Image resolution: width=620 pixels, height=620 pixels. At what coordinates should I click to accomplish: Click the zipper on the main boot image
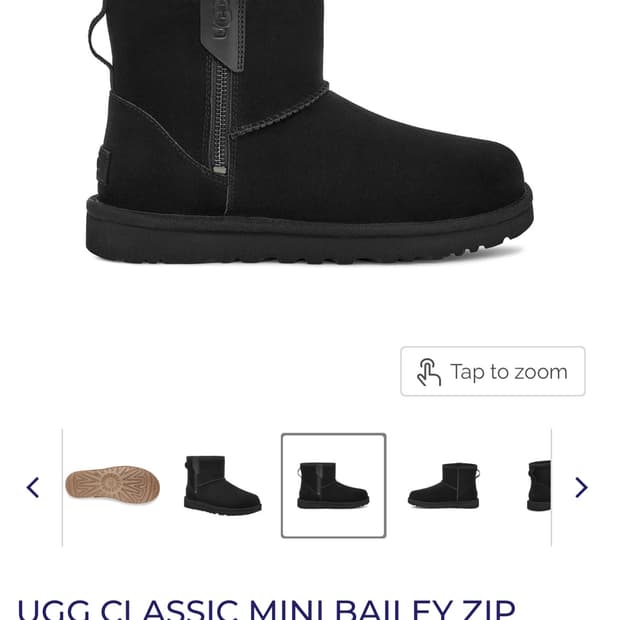coord(220,115)
